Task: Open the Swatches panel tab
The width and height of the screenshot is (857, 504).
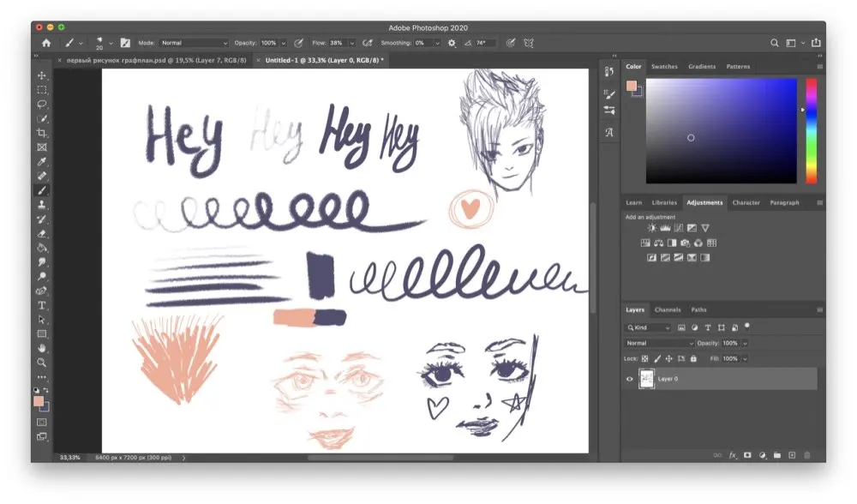Action: pos(664,66)
